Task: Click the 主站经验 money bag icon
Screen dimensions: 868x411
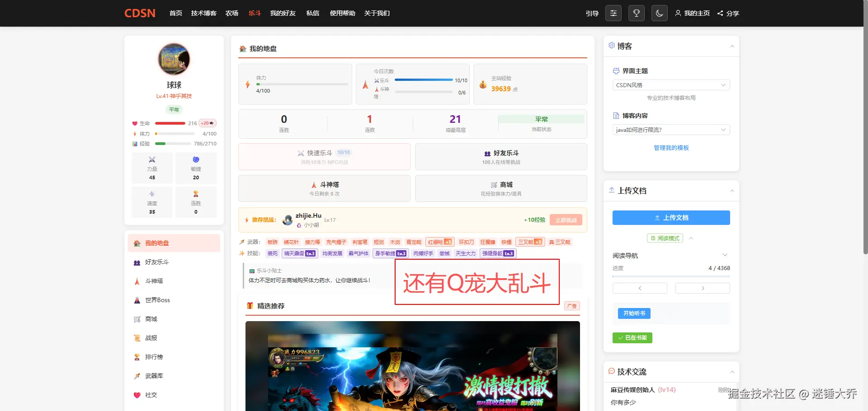Action: (483, 84)
